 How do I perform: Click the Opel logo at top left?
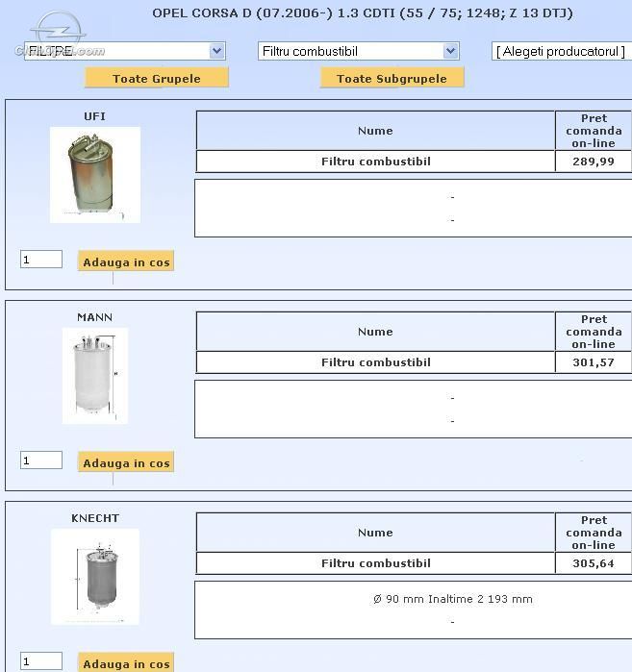[58, 29]
